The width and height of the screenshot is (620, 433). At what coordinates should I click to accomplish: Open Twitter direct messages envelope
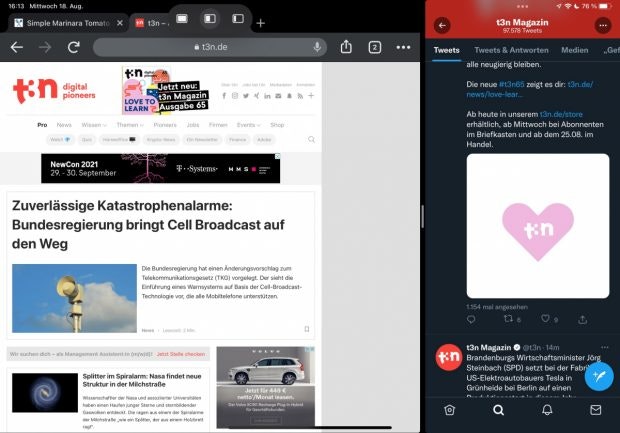tap(595, 410)
